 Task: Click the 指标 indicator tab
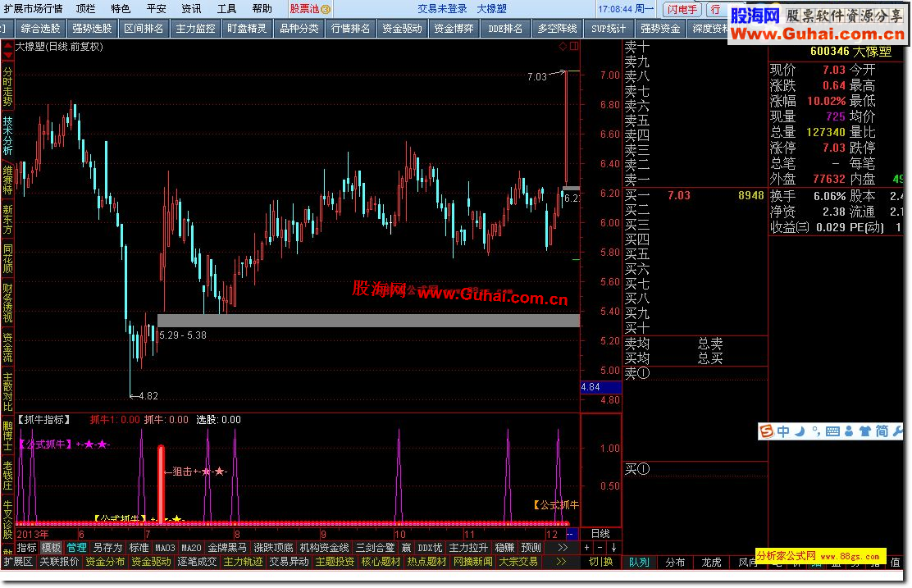[27, 547]
